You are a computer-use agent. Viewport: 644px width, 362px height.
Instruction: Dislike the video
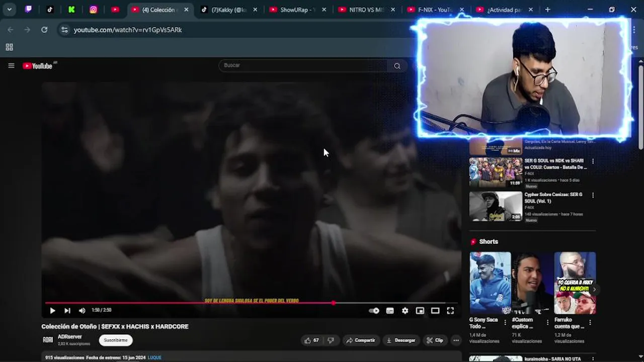331,340
